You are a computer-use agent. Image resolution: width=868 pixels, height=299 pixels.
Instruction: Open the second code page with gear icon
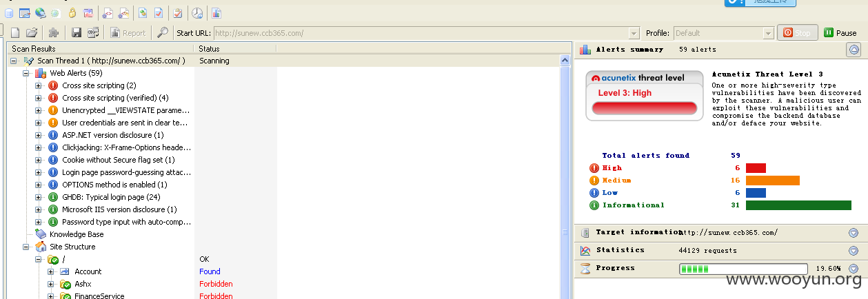pyautogui.click(x=123, y=12)
